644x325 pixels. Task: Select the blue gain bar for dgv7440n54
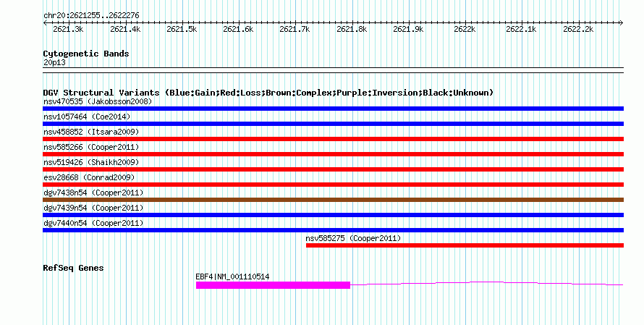click(333, 230)
